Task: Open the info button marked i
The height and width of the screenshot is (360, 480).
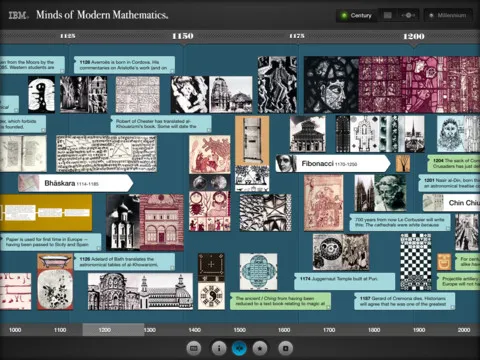Action: click(219, 348)
